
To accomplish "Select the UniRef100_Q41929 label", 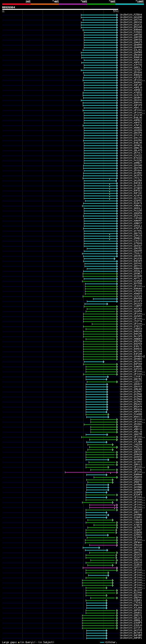I will (131, 304).
